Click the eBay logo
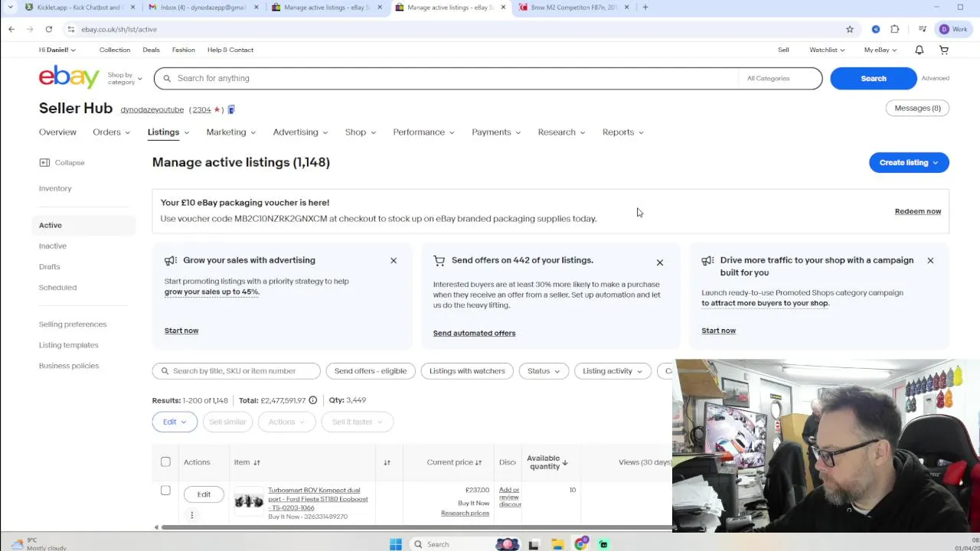Screen dimensions: 980x551 coord(69,77)
